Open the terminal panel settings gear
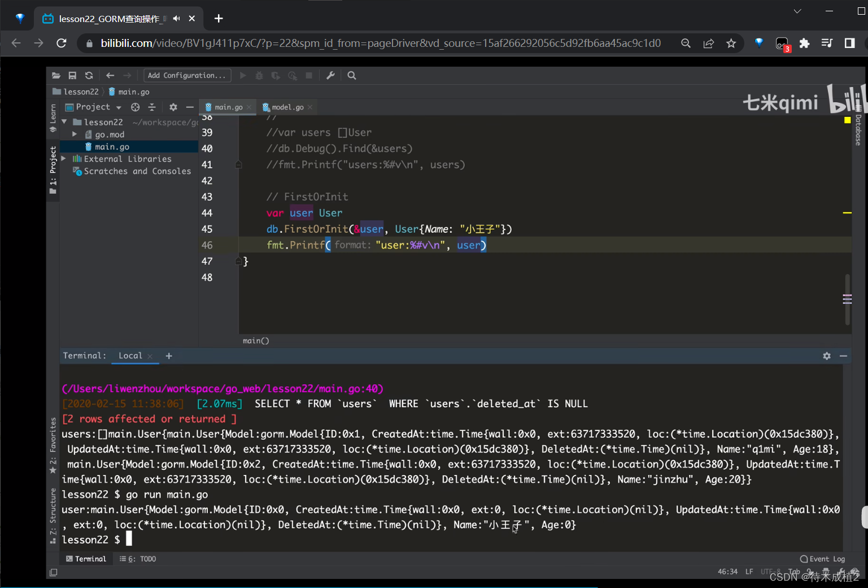 [x=826, y=356]
